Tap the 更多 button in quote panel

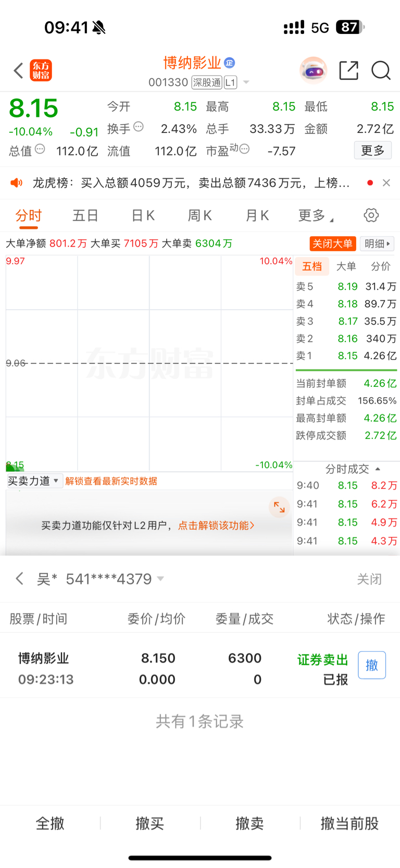click(373, 150)
